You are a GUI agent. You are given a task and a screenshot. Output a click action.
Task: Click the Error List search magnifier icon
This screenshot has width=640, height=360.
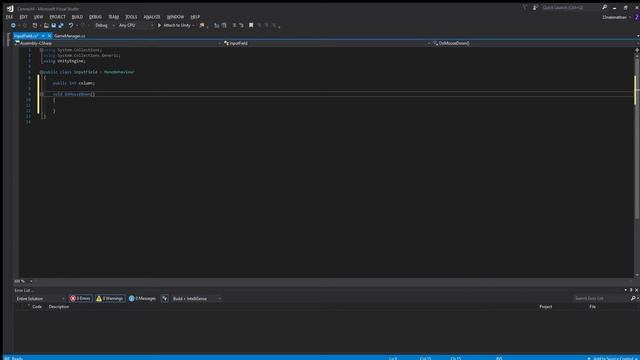click(633, 299)
